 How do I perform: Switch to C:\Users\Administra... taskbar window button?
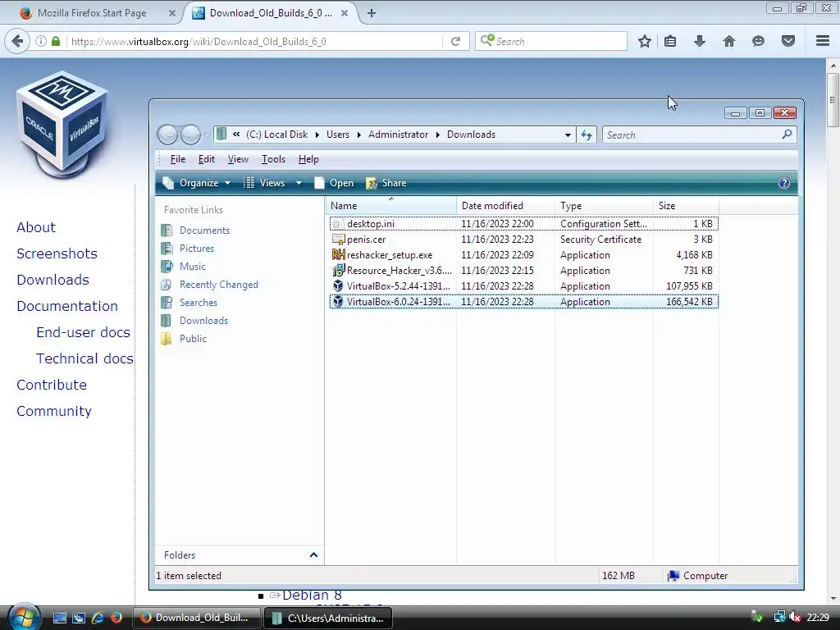coord(328,618)
